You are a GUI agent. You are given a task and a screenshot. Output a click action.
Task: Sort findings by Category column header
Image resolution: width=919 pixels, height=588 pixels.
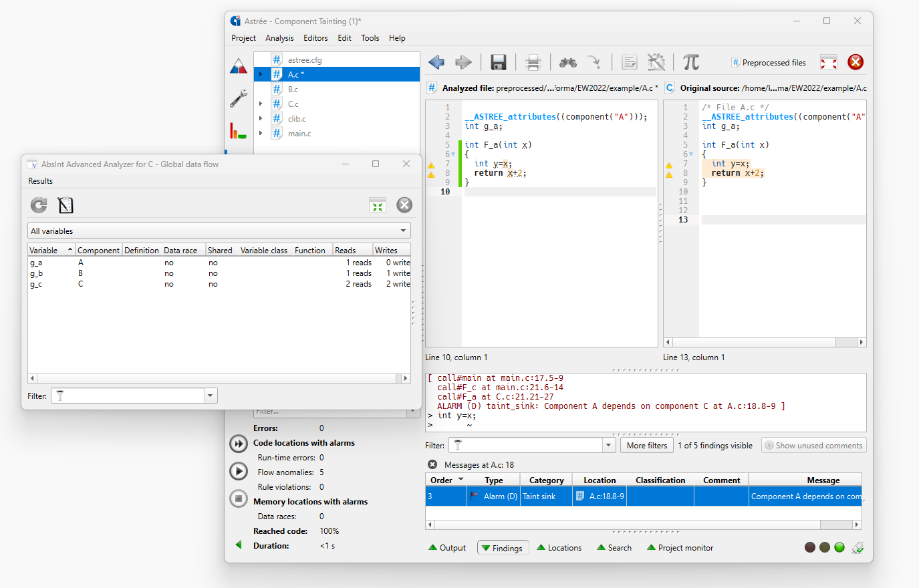click(547, 480)
